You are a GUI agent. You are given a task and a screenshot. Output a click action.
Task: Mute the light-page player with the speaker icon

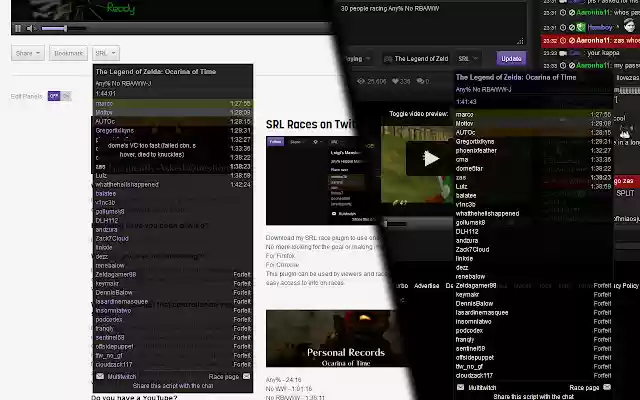point(30,29)
